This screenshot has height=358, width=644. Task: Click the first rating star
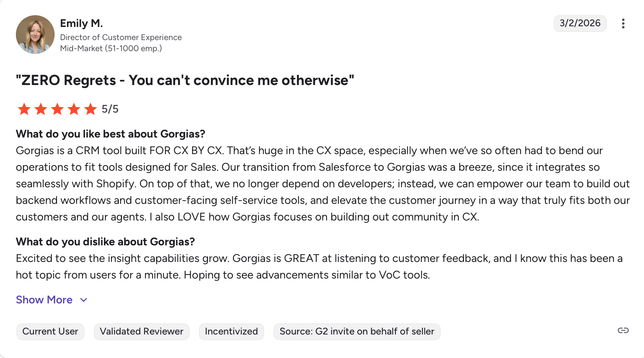[x=24, y=109]
